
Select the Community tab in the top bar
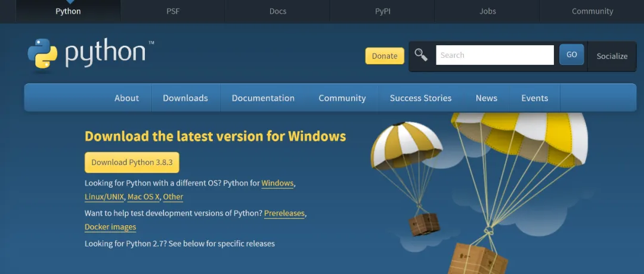(592, 11)
